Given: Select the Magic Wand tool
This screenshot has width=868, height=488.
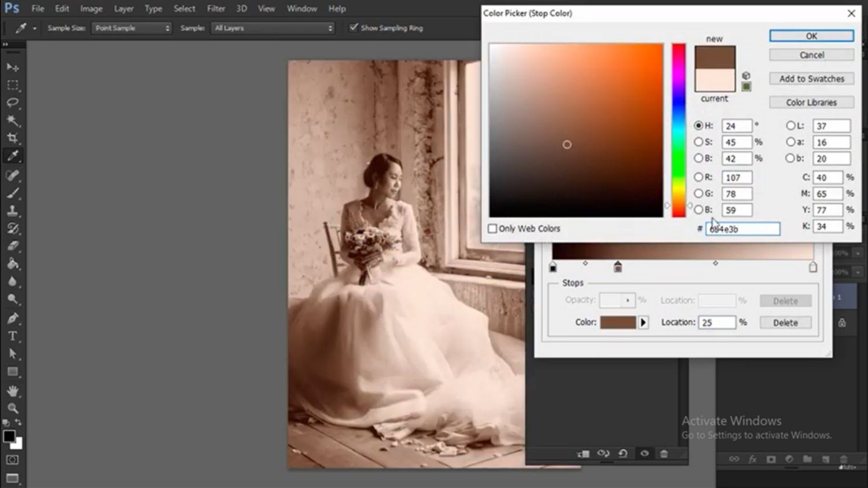Looking at the screenshot, I should pos(13,120).
